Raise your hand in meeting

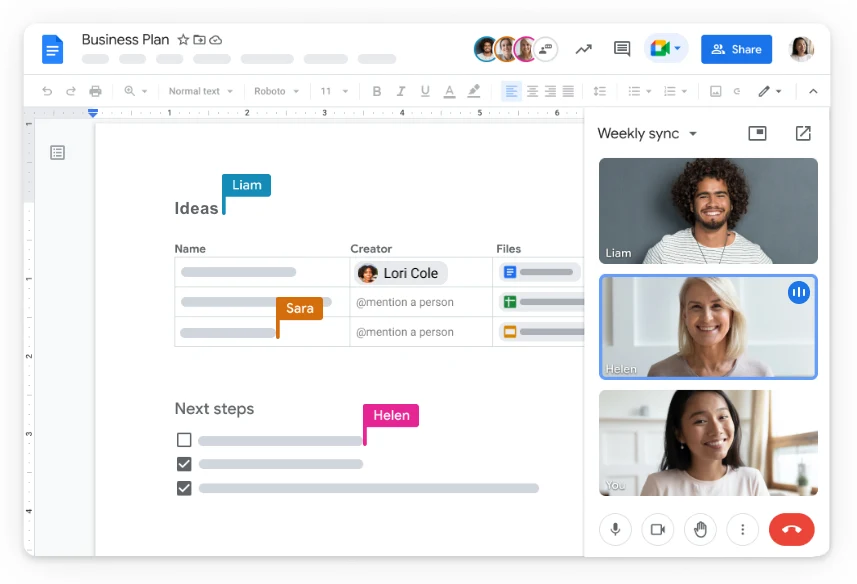coord(700,529)
